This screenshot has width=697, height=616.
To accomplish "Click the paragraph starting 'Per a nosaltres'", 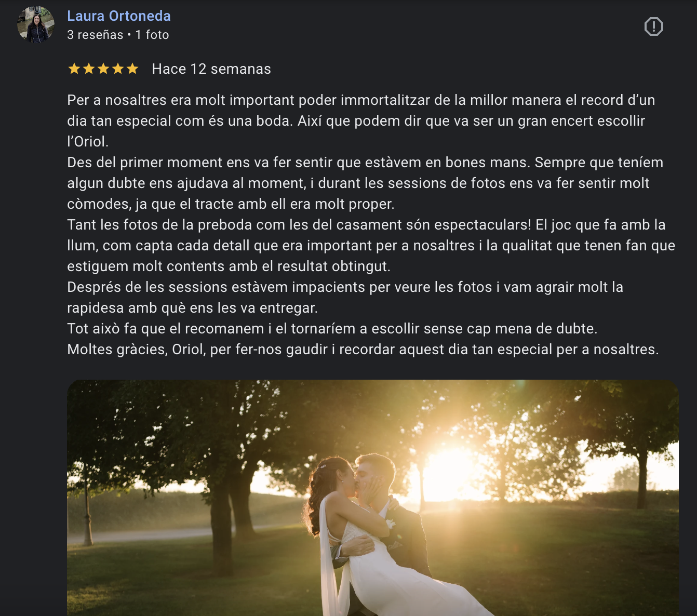I will pos(361,120).
